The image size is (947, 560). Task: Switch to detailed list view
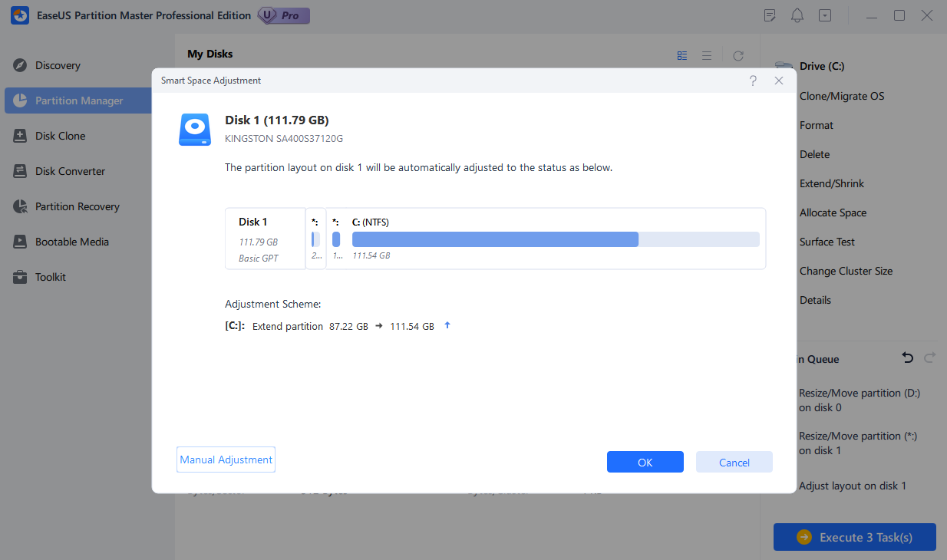tap(682, 55)
